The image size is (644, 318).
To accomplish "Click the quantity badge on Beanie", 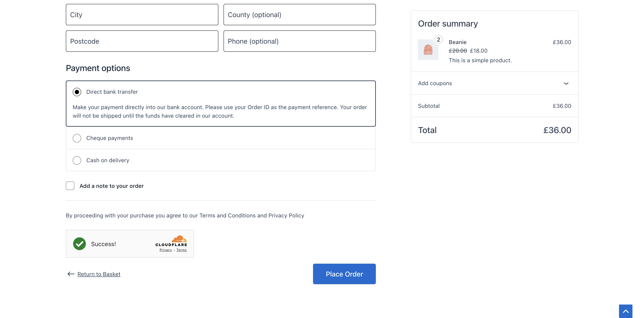I will pyautogui.click(x=438, y=40).
